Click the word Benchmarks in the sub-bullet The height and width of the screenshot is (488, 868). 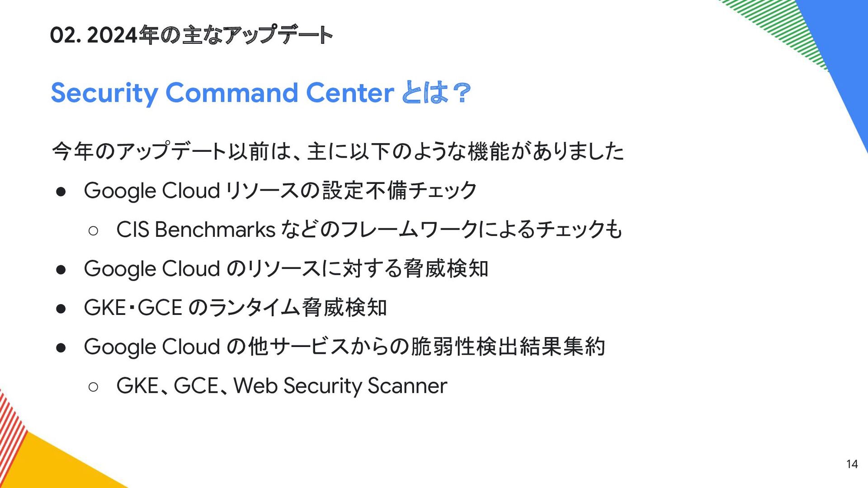pyautogui.click(x=215, y=230)
